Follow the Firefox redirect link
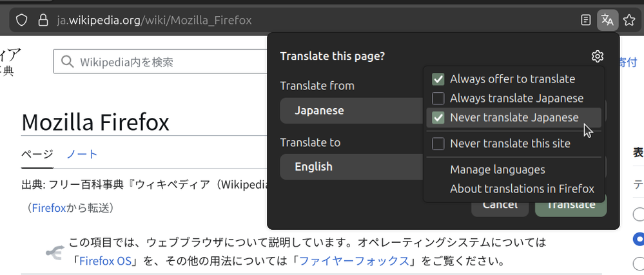This screenshot has width=644, height=275. (49, 208)
